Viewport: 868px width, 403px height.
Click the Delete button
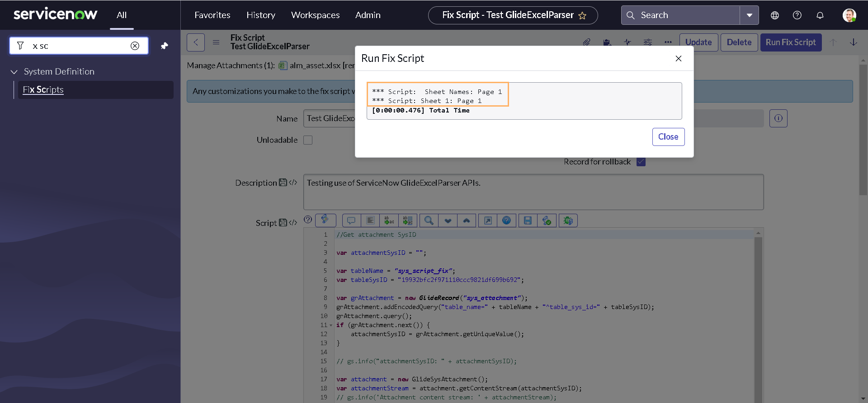coord(739,42)
